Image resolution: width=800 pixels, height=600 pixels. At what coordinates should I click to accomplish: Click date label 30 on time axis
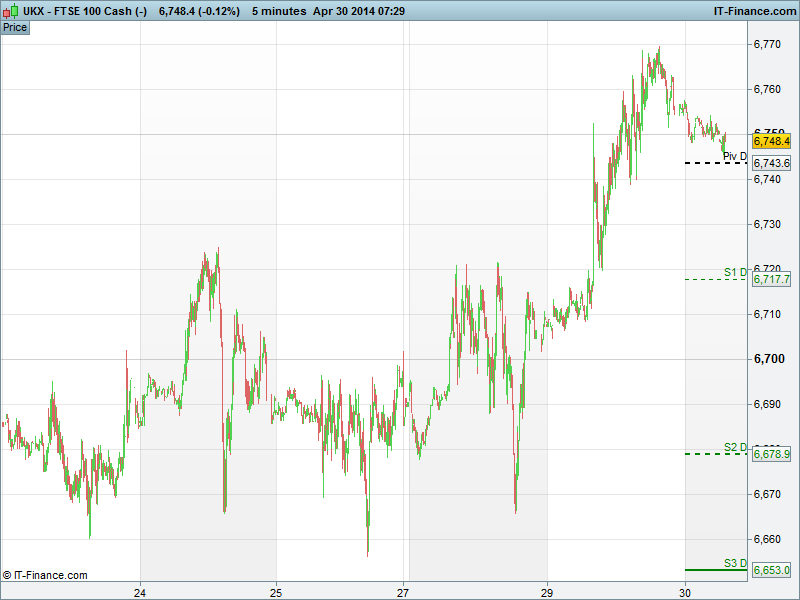685,590
